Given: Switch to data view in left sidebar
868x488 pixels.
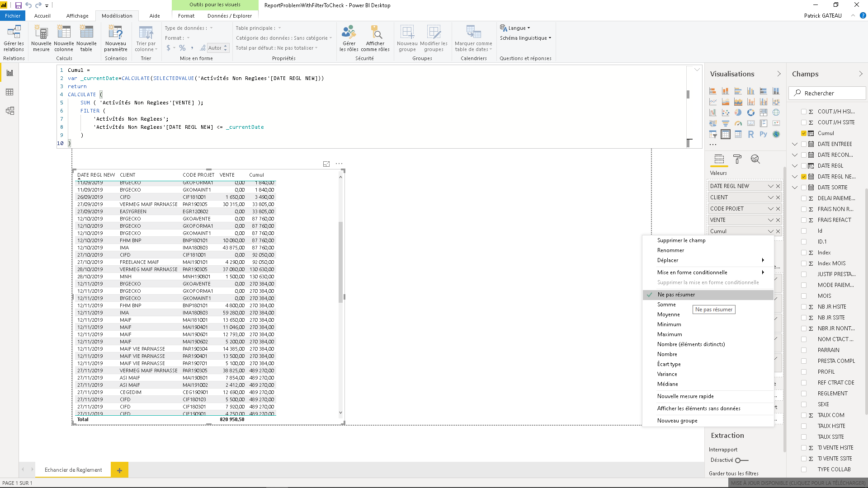Looking at the screenshot, I should click(9, 92).
